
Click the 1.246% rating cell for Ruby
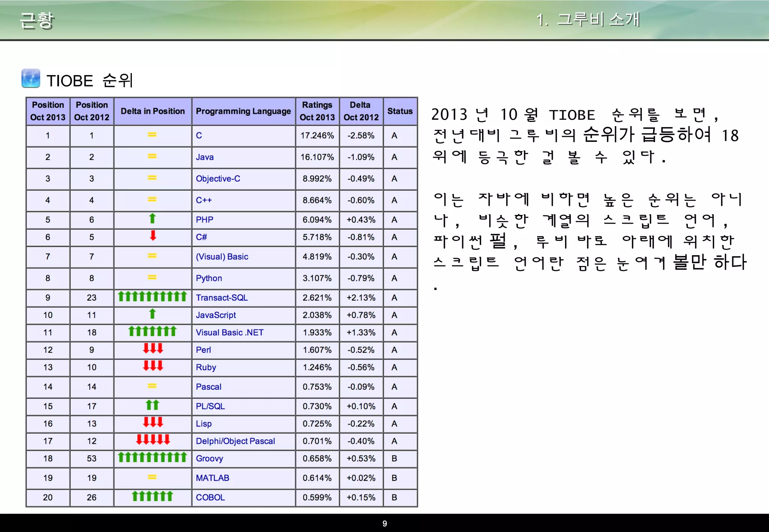coord(317,367)
